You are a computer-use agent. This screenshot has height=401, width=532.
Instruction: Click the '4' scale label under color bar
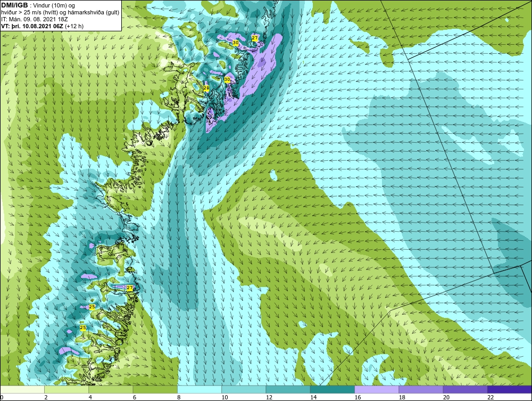pyautogui.click(x=90, y=397)
